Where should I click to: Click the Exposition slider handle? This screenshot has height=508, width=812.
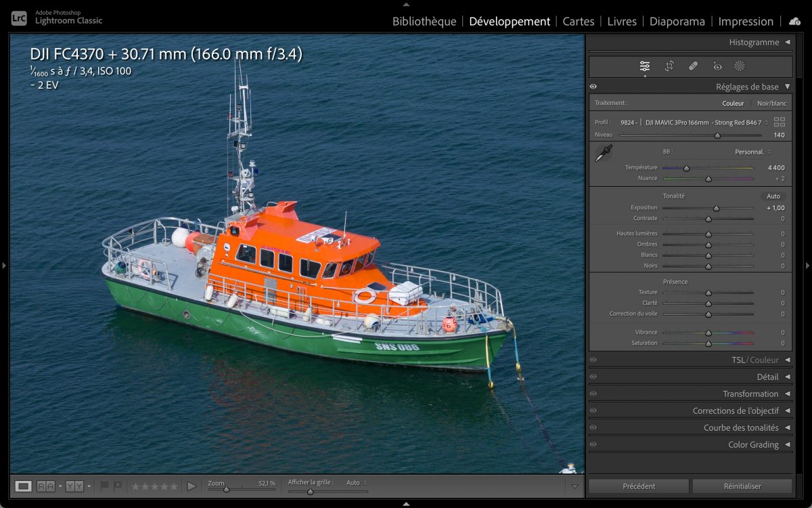716,208
